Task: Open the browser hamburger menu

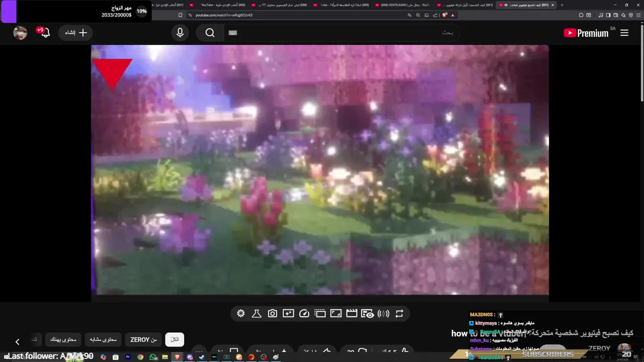Action: point(639,15)
